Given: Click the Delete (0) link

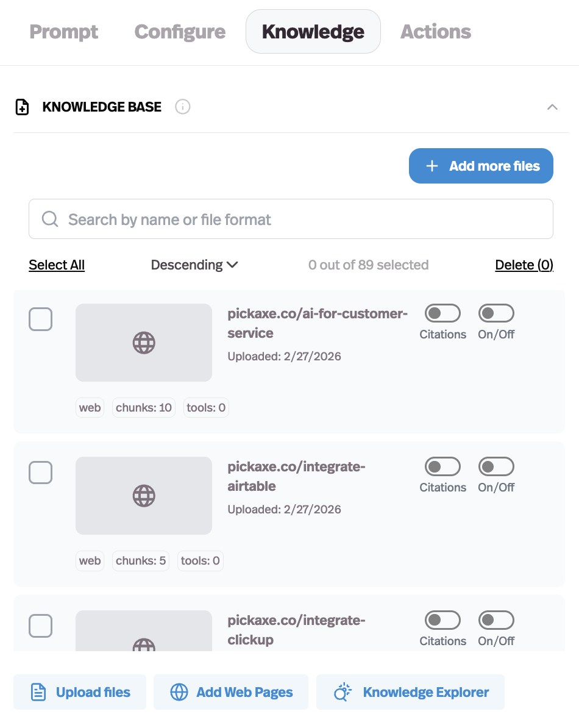Looking at the screenshot, I should pos(524,265).
